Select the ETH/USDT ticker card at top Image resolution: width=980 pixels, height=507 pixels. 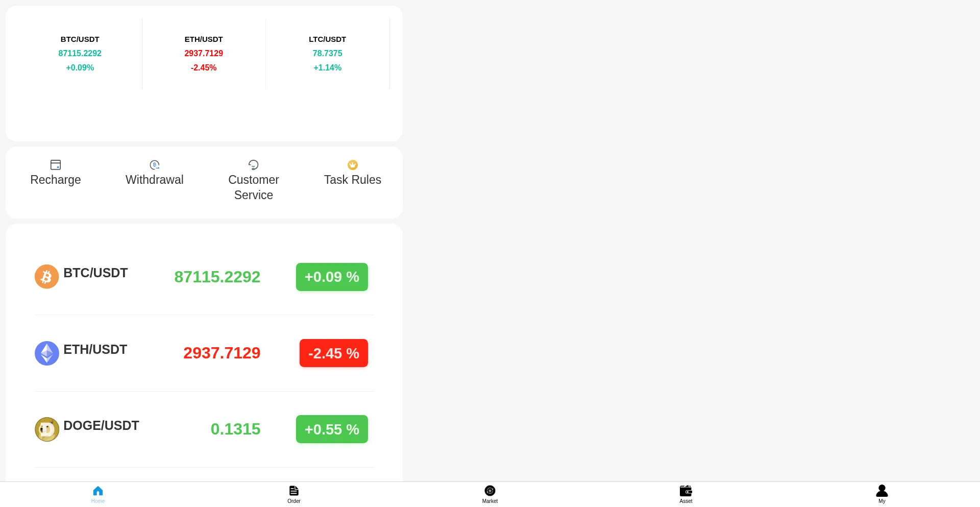point(204,54)
